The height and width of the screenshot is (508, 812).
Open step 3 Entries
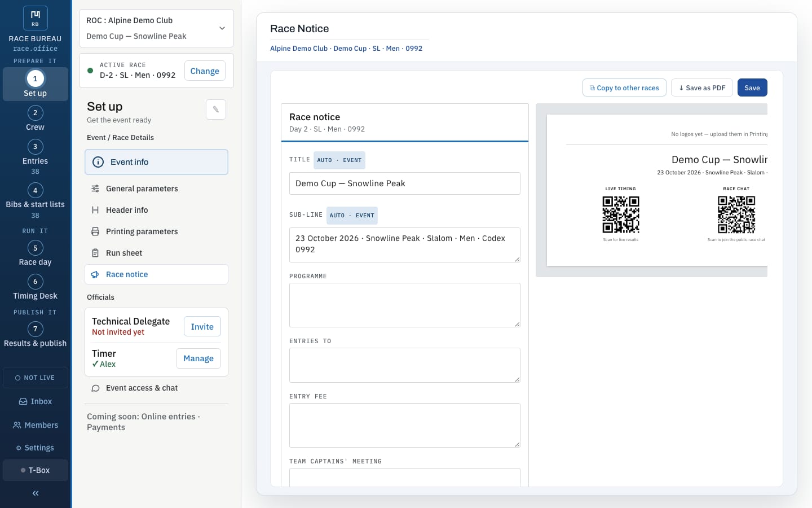tap(35, 157)
